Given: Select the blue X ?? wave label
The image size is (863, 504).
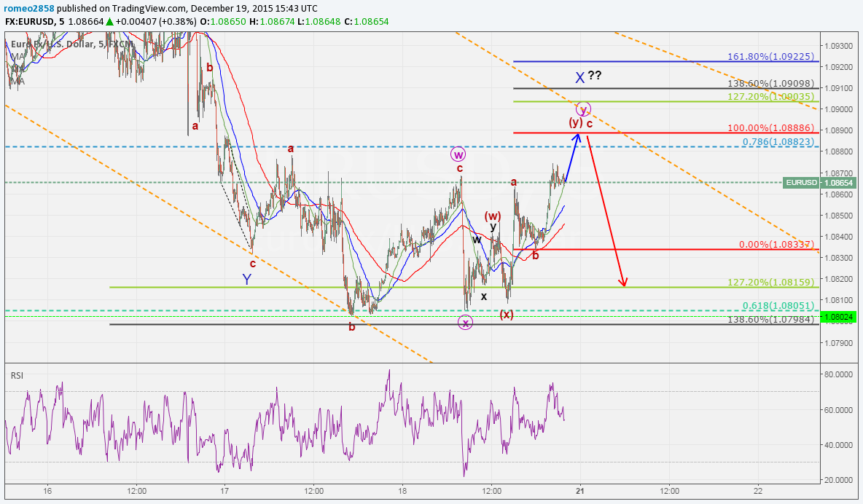Looking at the screenshot, I should click(587, 76).
